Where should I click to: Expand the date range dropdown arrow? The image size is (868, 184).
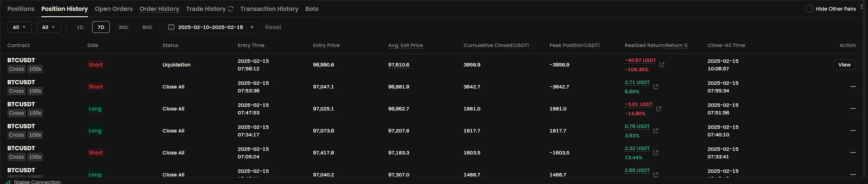tap(252, 28)
